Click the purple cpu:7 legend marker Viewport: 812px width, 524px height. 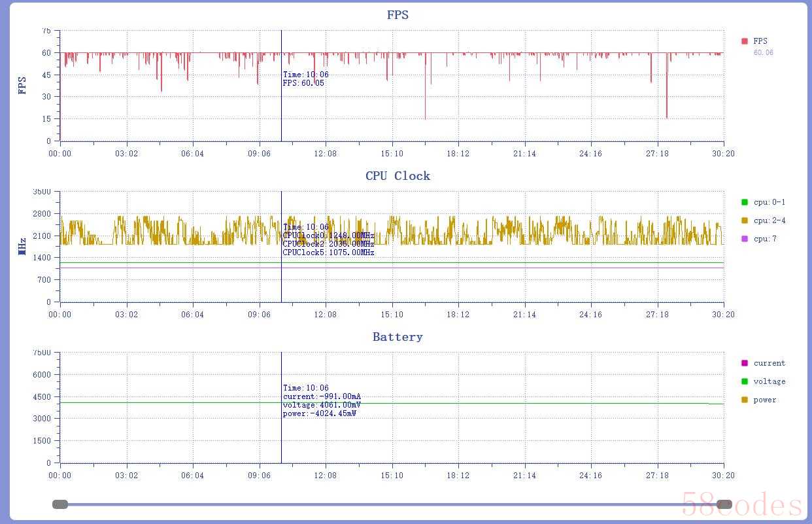click(744, 239)
